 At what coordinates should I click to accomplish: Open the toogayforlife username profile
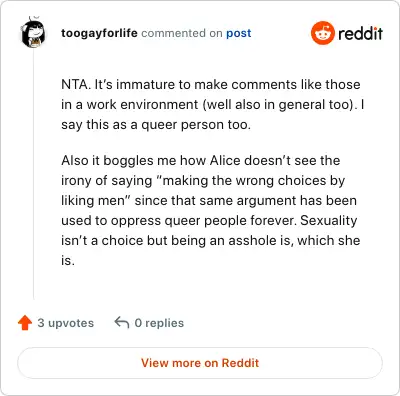99,33
